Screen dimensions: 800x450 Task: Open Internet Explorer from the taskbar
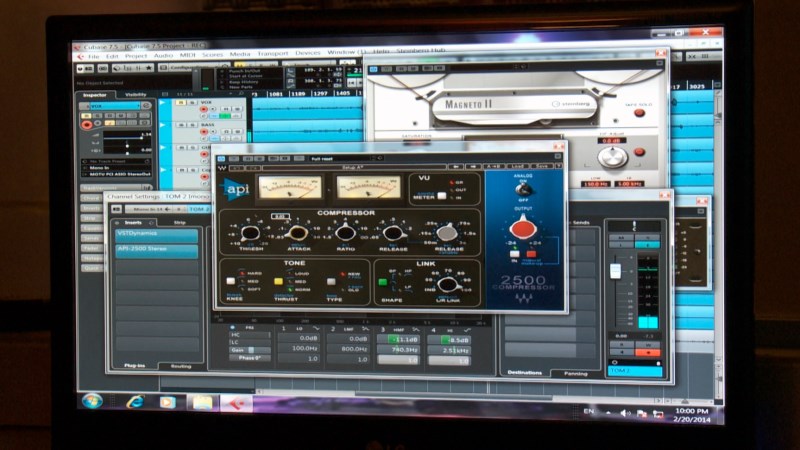135,402
